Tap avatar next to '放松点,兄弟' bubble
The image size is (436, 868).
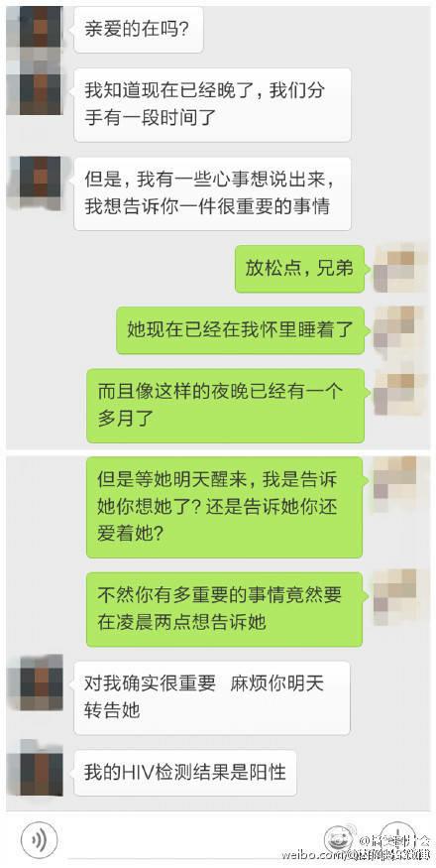tap(401, 270)
